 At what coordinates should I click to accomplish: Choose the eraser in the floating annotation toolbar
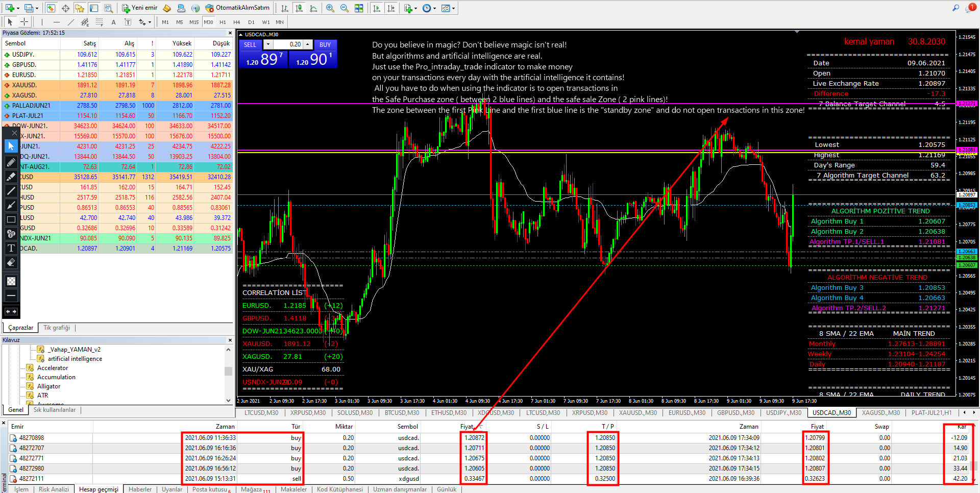11,262
